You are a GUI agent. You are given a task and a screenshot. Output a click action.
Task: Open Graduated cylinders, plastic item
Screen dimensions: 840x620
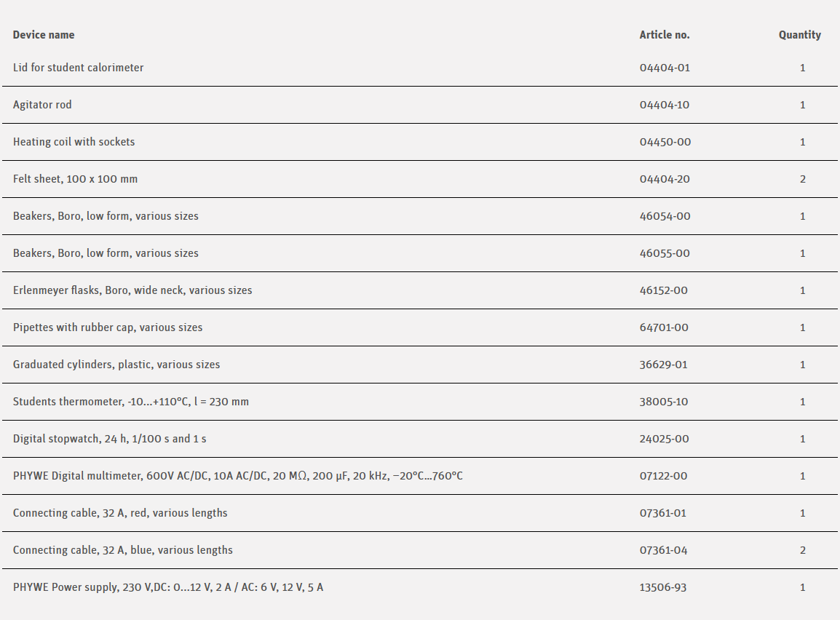point(116,365)
